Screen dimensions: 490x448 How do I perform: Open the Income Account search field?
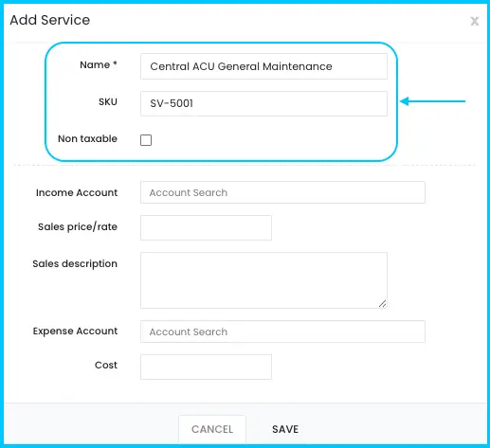(282, 192)
